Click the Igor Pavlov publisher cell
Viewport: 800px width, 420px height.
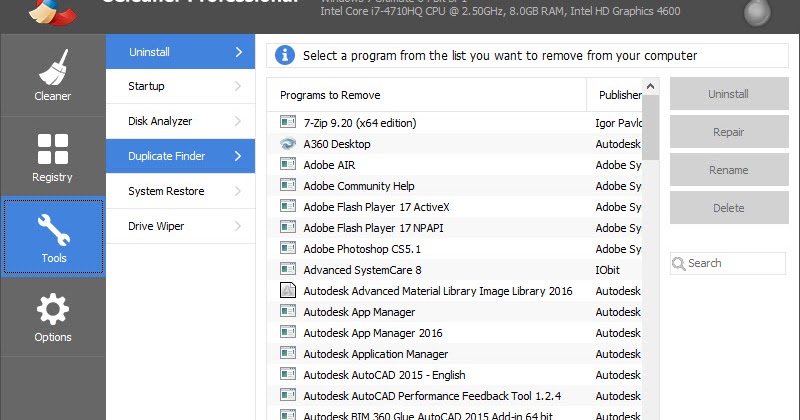pos(618,123)
